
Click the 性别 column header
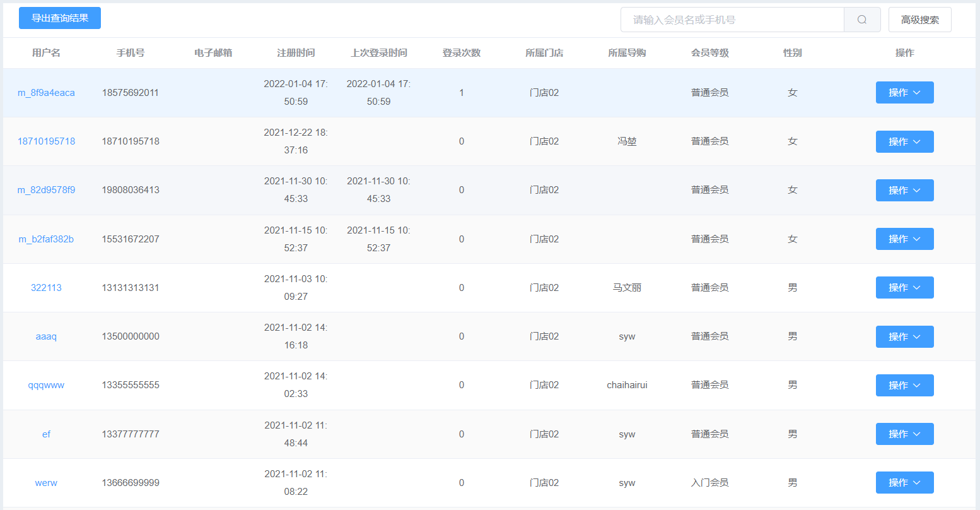[793, 53]
